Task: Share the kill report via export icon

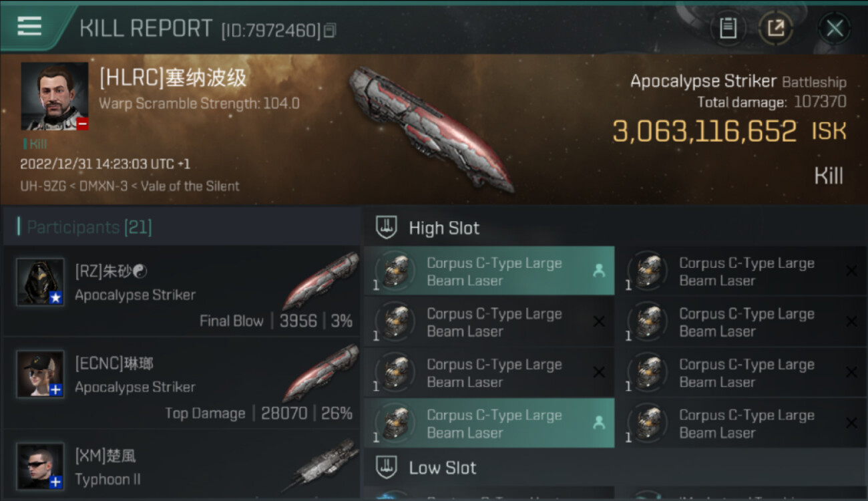Action: [x=776, y=28]
